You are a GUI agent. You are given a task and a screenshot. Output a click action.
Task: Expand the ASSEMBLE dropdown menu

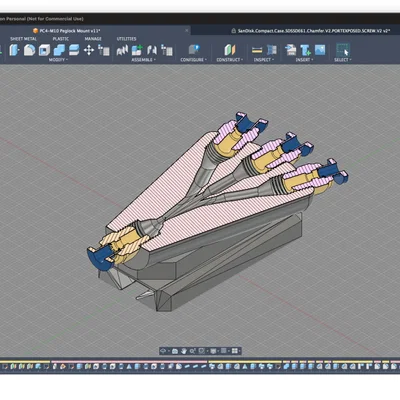[x=143, y=60]
